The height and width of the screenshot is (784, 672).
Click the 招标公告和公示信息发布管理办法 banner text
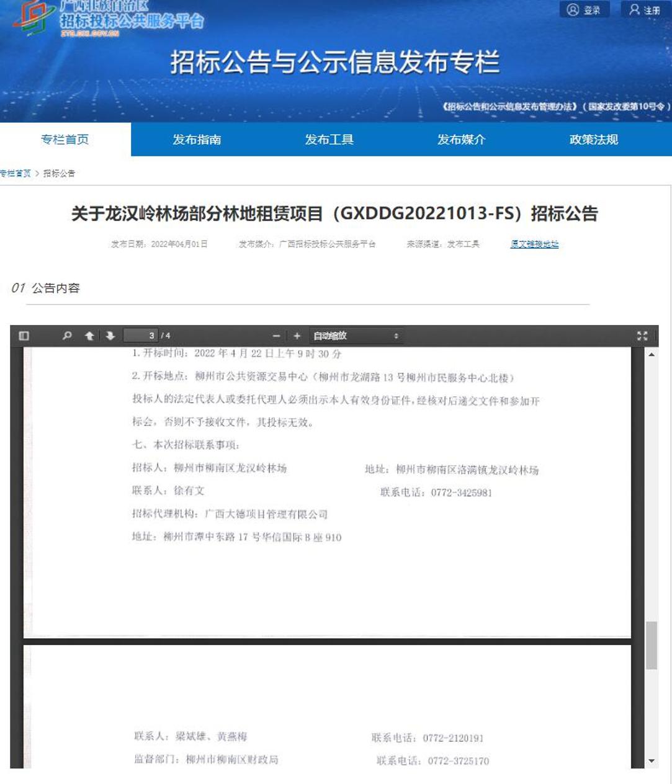(556, 107)
